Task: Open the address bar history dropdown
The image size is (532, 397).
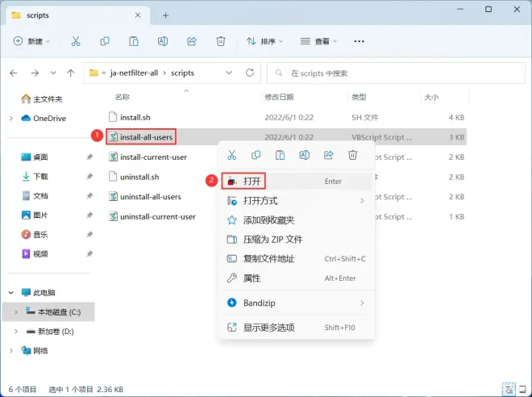Action: click(229, 73)
